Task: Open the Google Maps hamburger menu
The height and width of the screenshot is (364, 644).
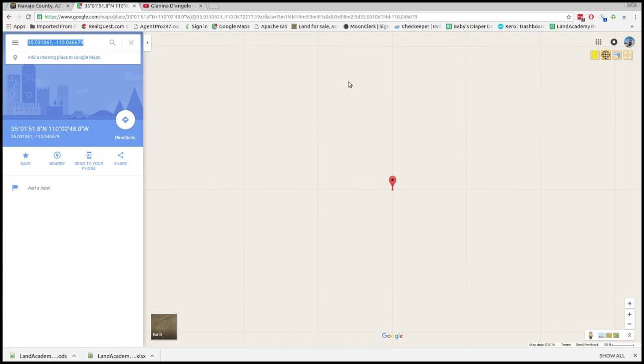Action: click(x=15, y=43)
